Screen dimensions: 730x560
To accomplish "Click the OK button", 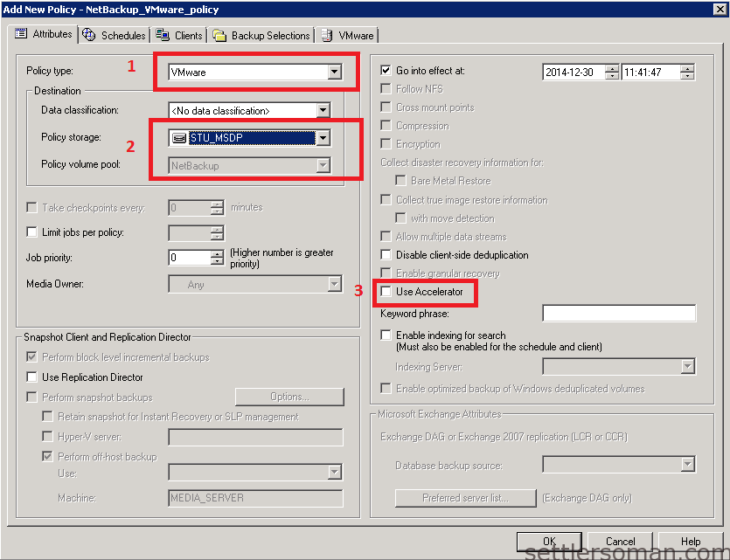I will [550, 541].
